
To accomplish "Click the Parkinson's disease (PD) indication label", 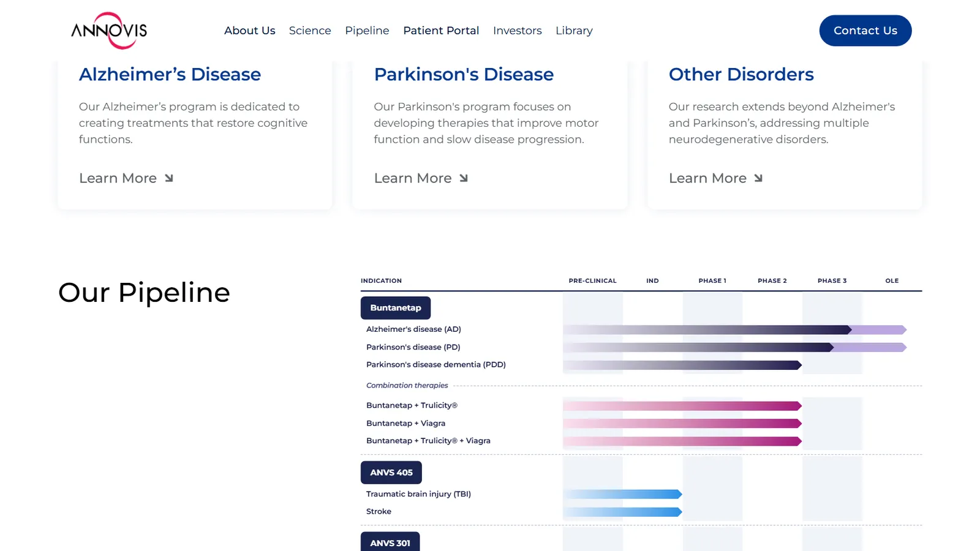I will [x=413, y=347].
